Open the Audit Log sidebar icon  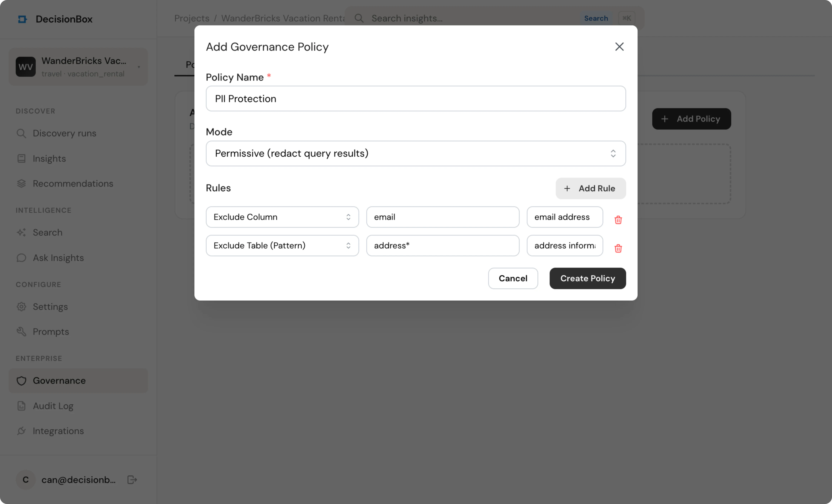[x=22, y=406]
